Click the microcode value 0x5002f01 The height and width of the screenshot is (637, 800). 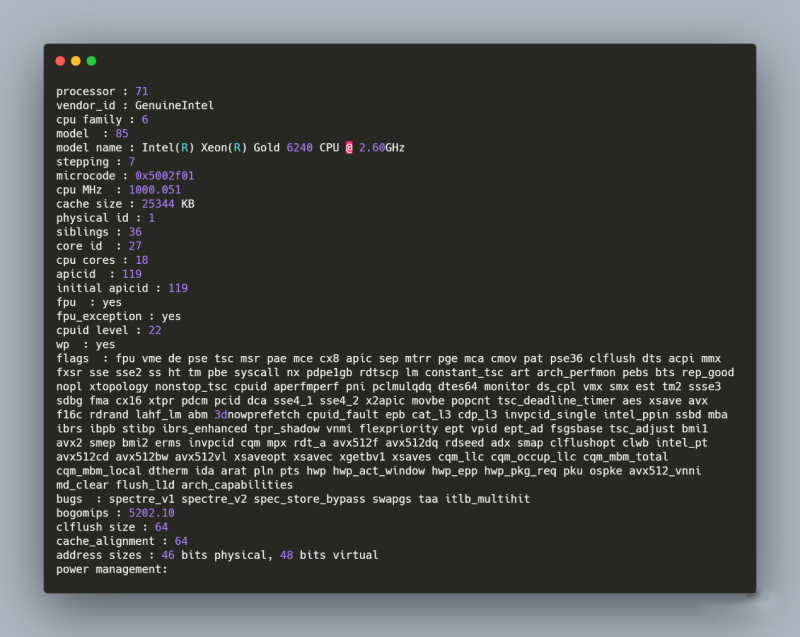[x=165, y=176]
